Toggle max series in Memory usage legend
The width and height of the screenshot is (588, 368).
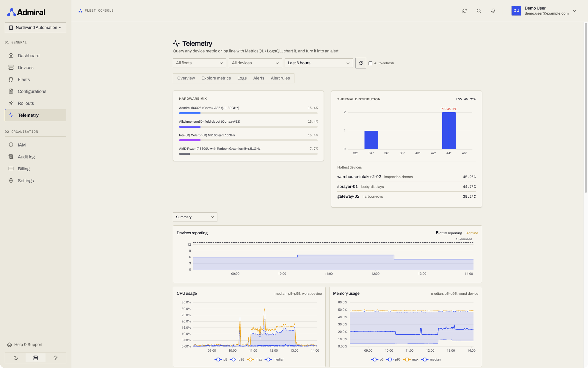coord(411,360)
